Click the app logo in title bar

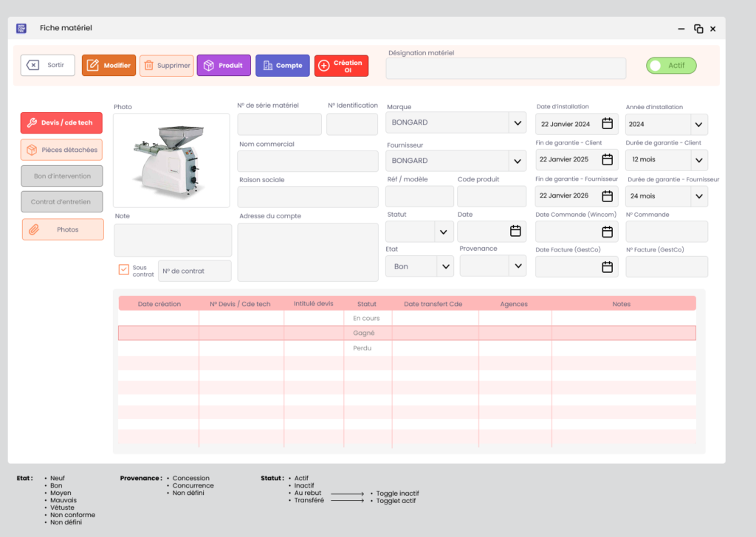click(x=21, y=28)
